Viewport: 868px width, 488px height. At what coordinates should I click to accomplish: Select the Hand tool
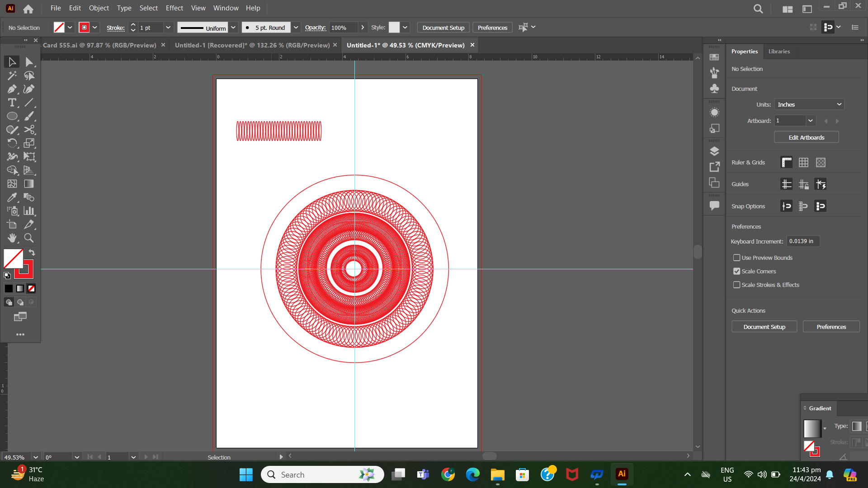pyautogui.click(x=12, y=238)
